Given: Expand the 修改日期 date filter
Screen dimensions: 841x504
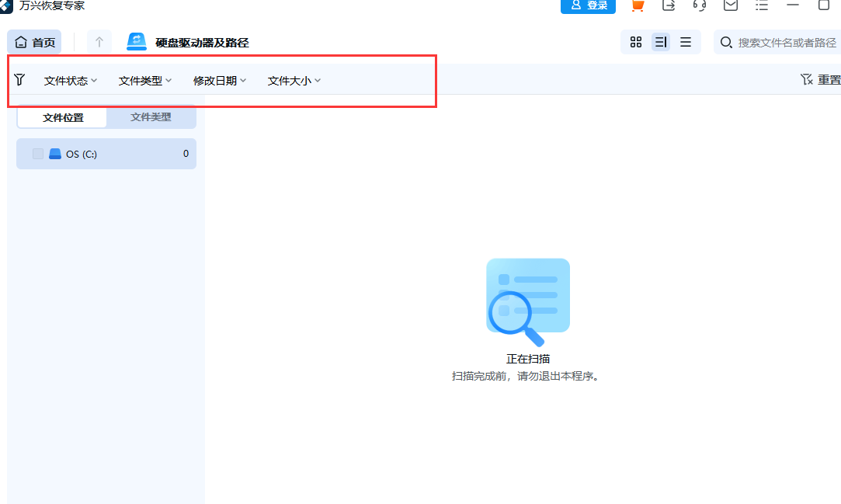Looking at the screenshot, I should [219, 80].
